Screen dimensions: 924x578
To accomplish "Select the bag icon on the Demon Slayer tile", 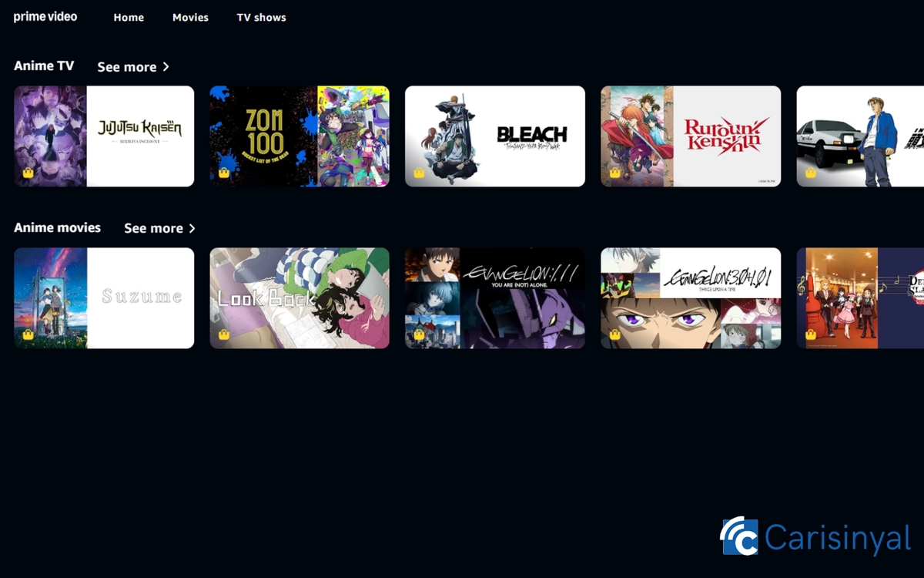I will click(809, 336).
